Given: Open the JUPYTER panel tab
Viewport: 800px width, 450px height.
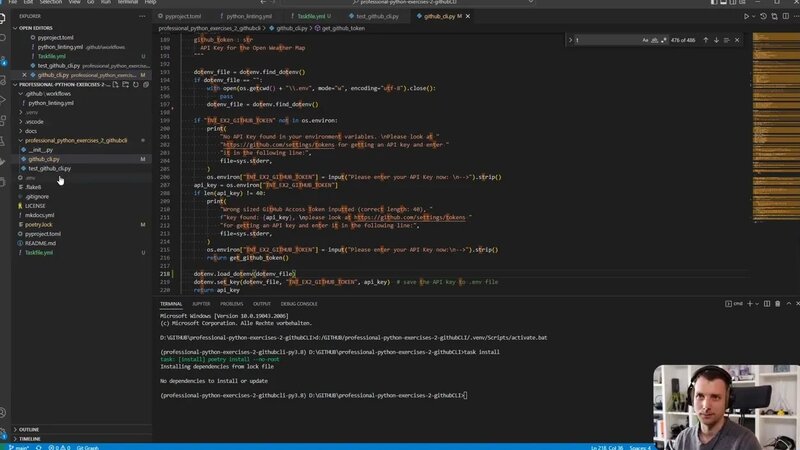Looking at the screenshot, I should pyautogui.click(x=201, y=304).
